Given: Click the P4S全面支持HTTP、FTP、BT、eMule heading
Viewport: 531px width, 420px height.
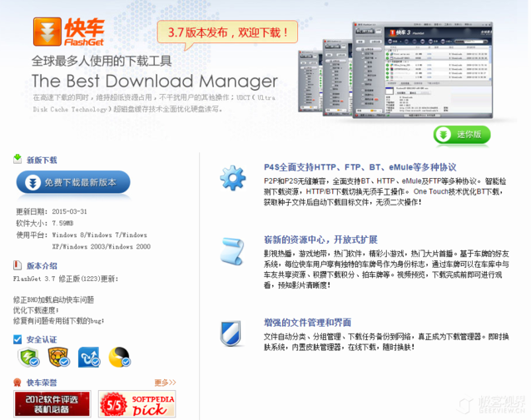Looking at the screenshot, I should 360,167.
